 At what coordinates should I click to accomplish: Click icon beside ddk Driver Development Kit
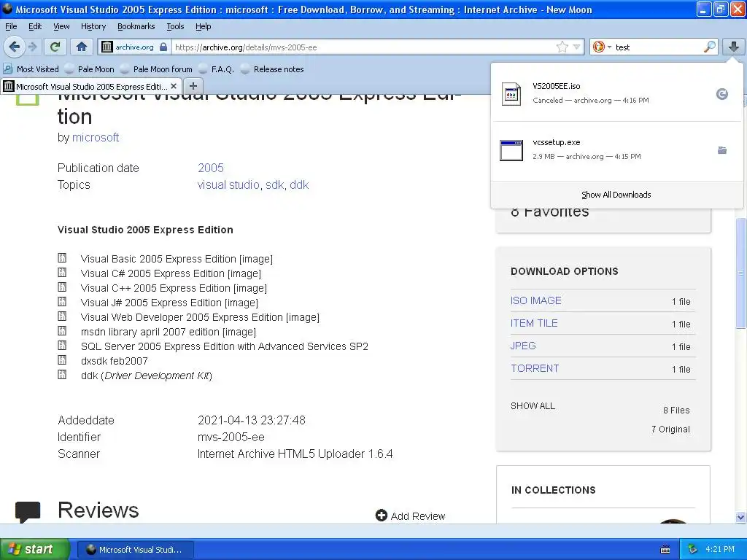click(x=62, y=374)
